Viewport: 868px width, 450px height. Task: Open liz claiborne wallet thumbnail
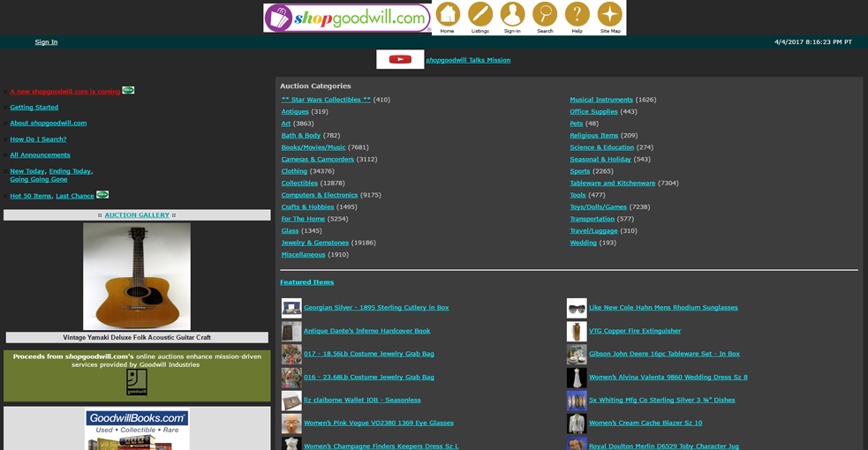[291, 401]
